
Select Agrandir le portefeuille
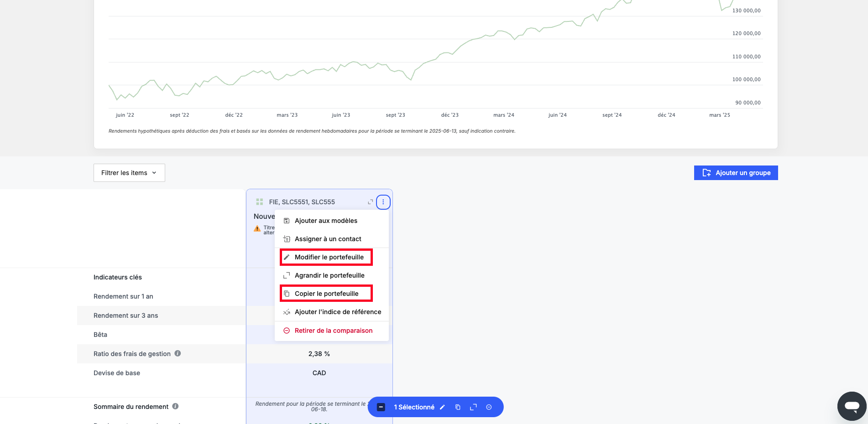pos(332,275)
